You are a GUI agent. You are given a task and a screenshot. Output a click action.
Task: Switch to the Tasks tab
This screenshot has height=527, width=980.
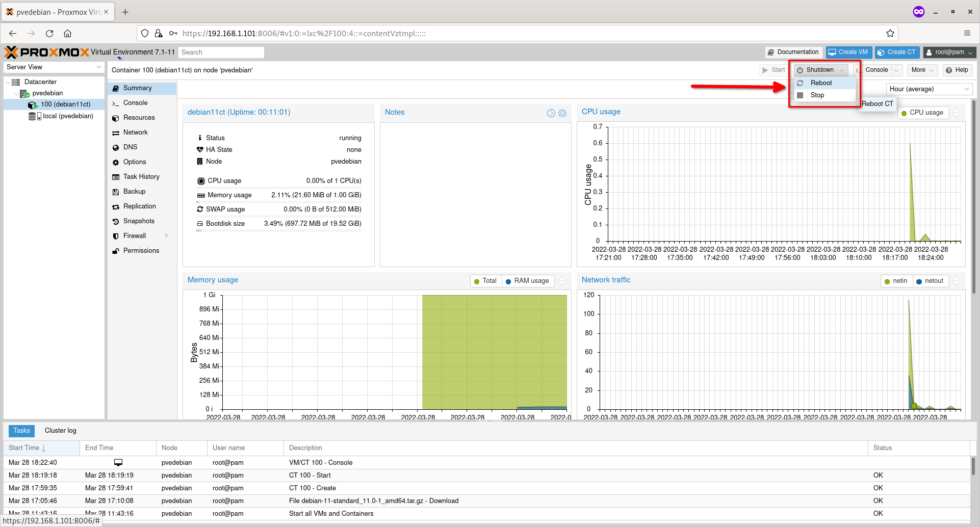click(22, 431)
